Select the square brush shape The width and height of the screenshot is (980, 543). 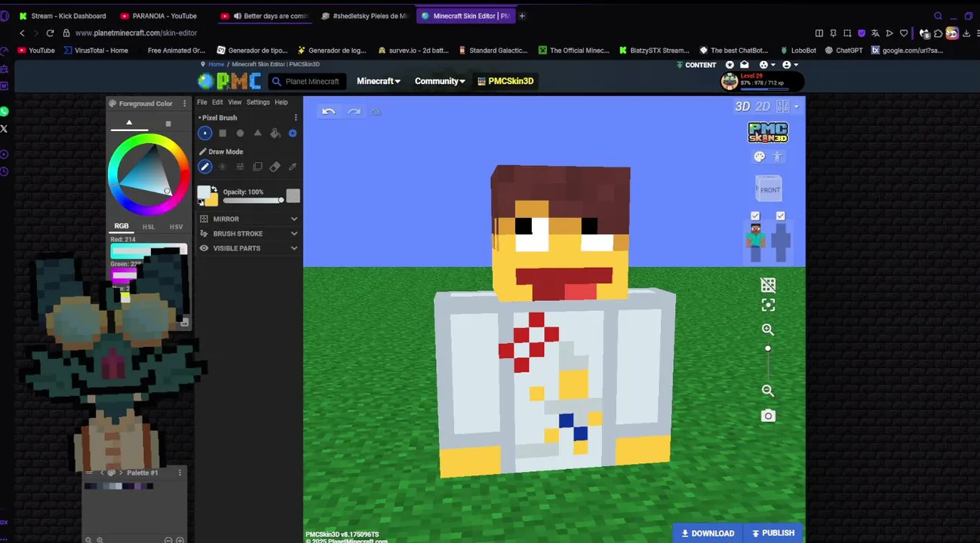[x=223, y=133]
